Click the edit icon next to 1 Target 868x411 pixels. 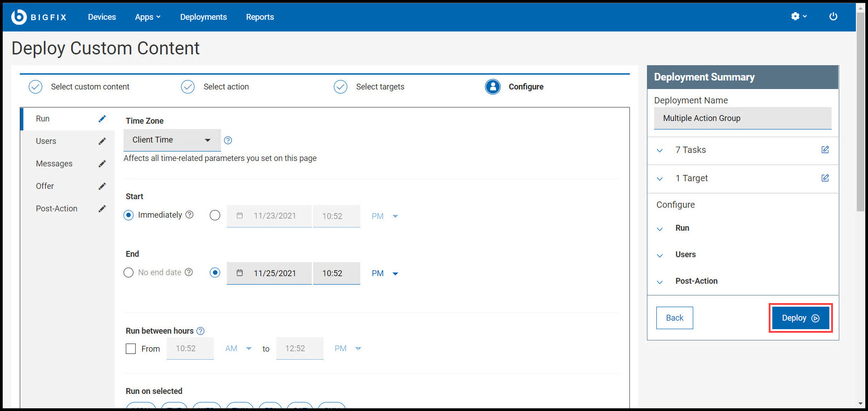[825, 178]
